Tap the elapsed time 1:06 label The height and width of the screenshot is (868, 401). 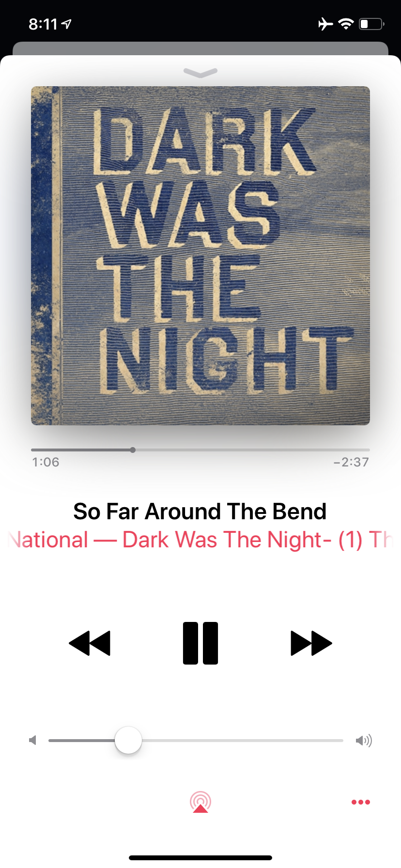coord(46,462)
